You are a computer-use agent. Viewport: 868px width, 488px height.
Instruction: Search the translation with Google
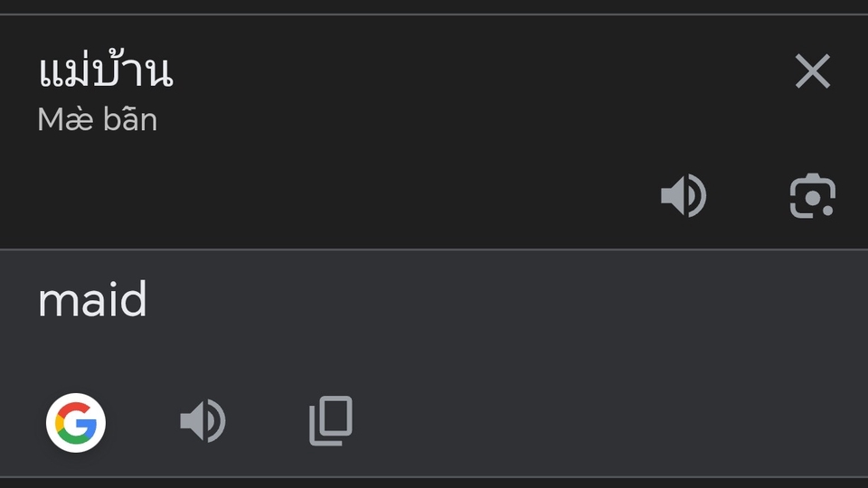[76, 422]
